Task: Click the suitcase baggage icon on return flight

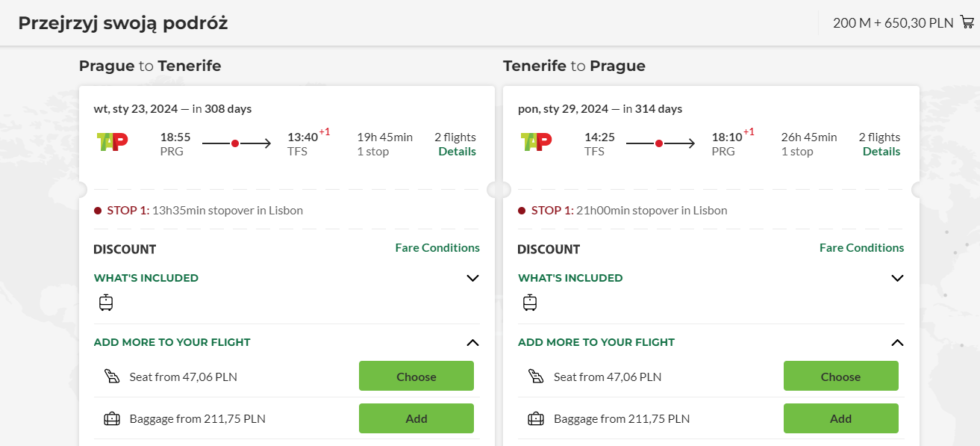Action: (535, 418)
